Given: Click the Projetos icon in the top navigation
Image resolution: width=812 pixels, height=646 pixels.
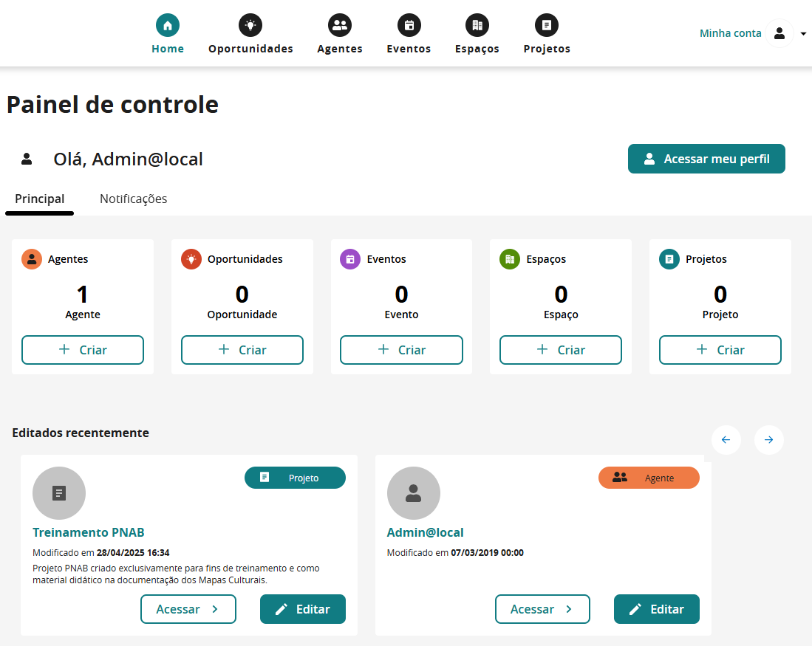Looking at the screenshot, I should pos(546,24).
